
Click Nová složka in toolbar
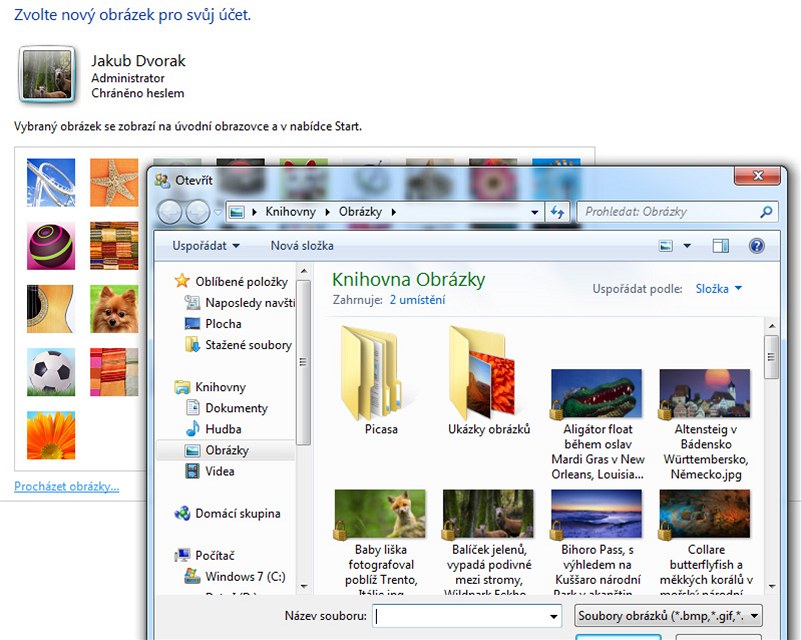302,246
